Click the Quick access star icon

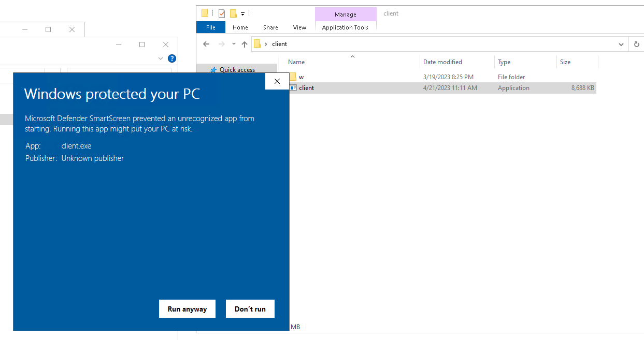pyautogui.click(x=213, y=70)
